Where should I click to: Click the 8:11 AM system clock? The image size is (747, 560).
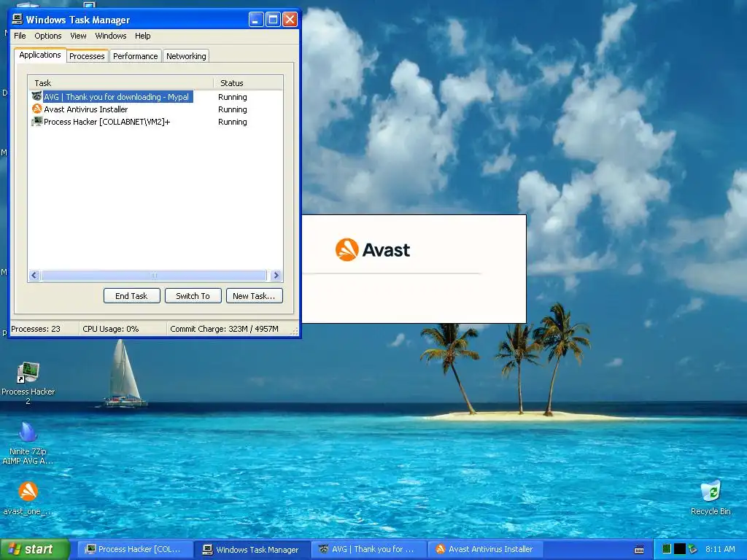[x=720, y=549]
